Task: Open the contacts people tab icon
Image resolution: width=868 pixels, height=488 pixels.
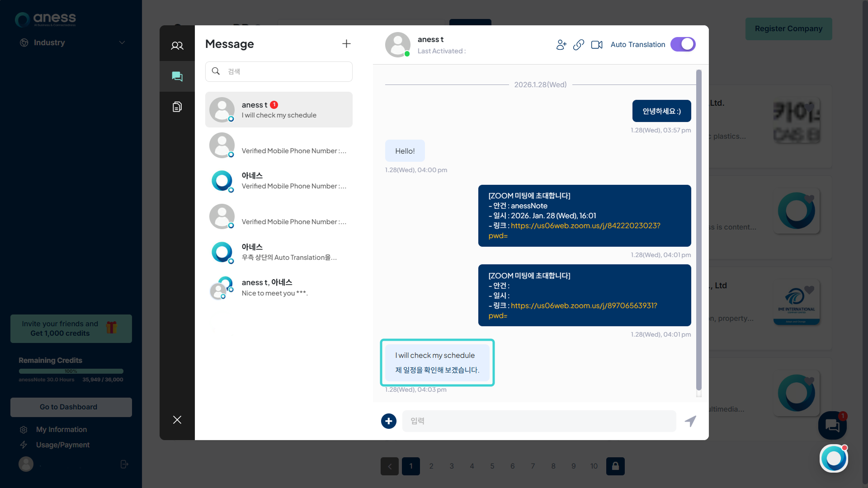Action: (177, 45)
